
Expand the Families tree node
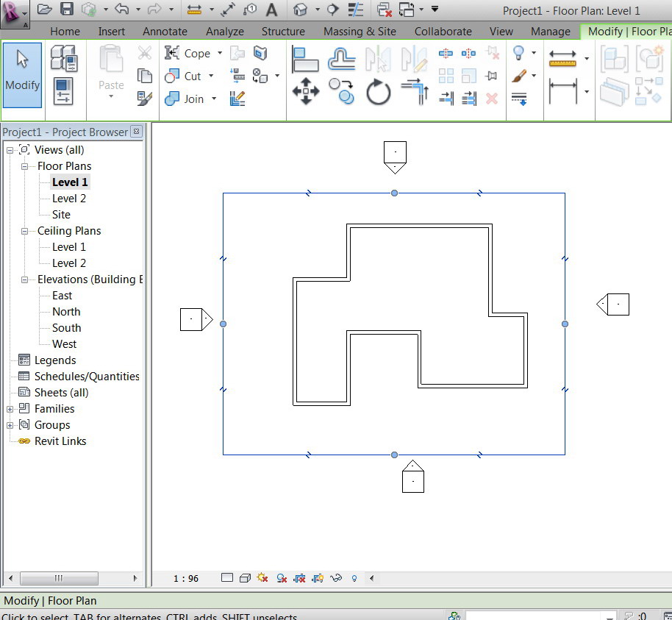click(10, 409)
